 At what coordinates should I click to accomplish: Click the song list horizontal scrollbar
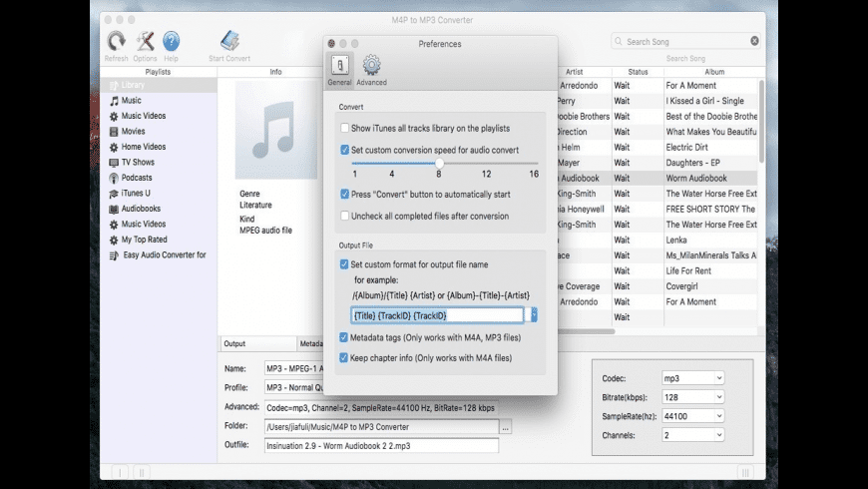[587, 331]
